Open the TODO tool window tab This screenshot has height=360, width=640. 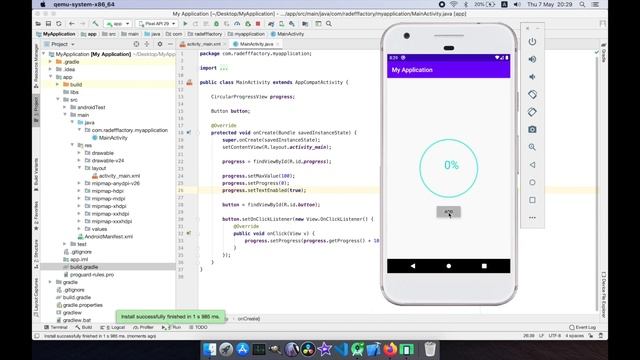[x=198, y=327]
